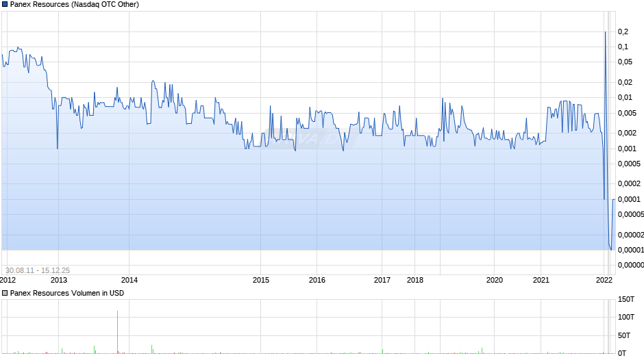Click the 50T volume axis label
644x360 pixels.
(x=624, y=335)
